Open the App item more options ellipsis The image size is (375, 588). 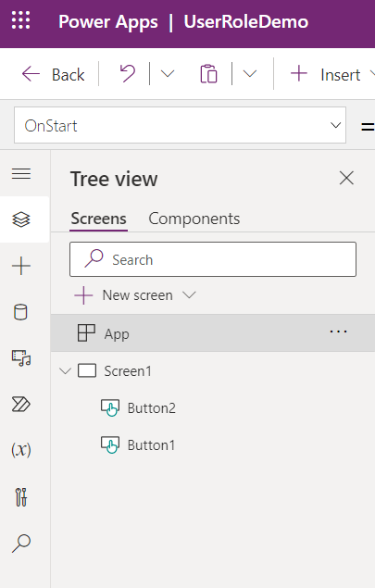338,332
